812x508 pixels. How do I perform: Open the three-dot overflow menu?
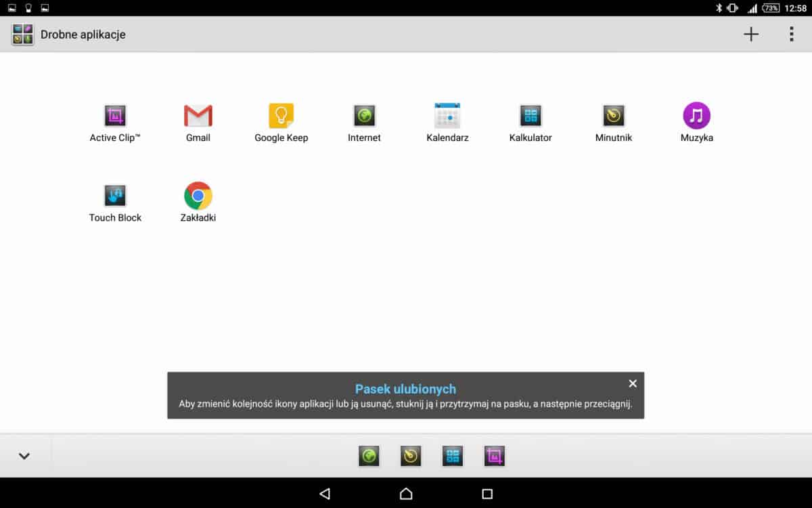[x=791, y=35]
